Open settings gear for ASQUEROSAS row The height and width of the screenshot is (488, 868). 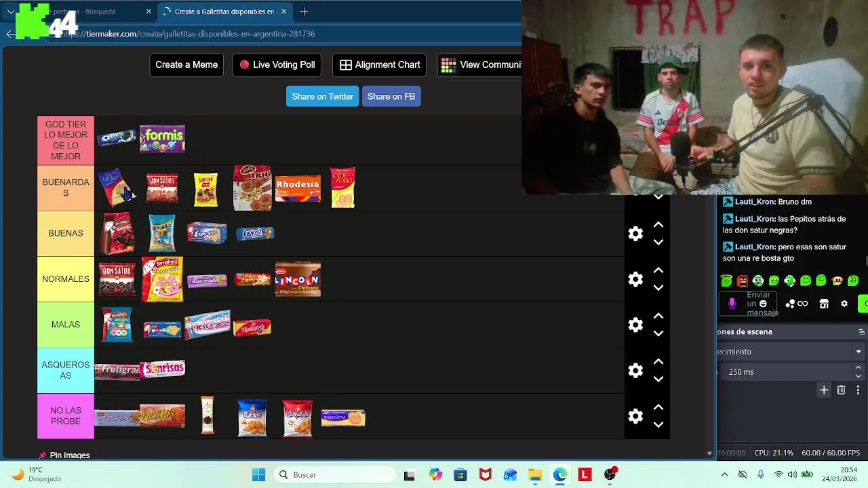(x=635, y=371)
